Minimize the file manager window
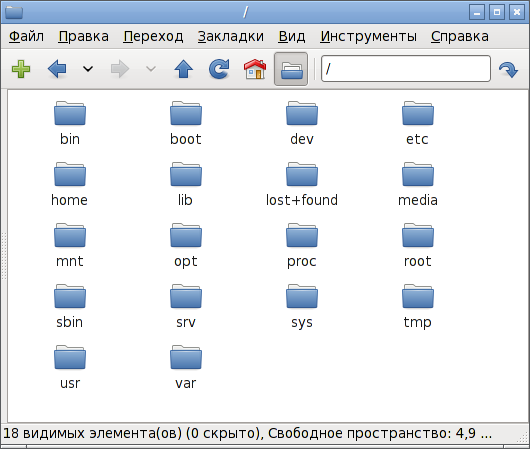This screenshot has height=449, width=530. [477, 12]
